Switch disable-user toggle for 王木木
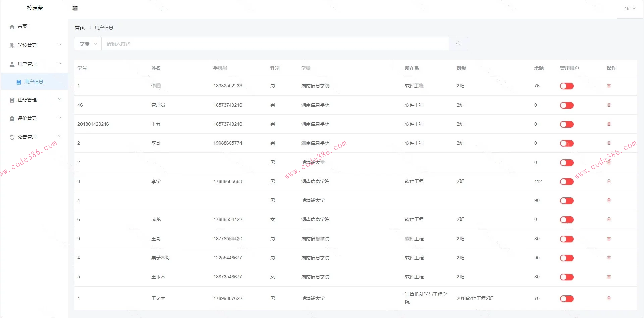 [x=567, y=277]
